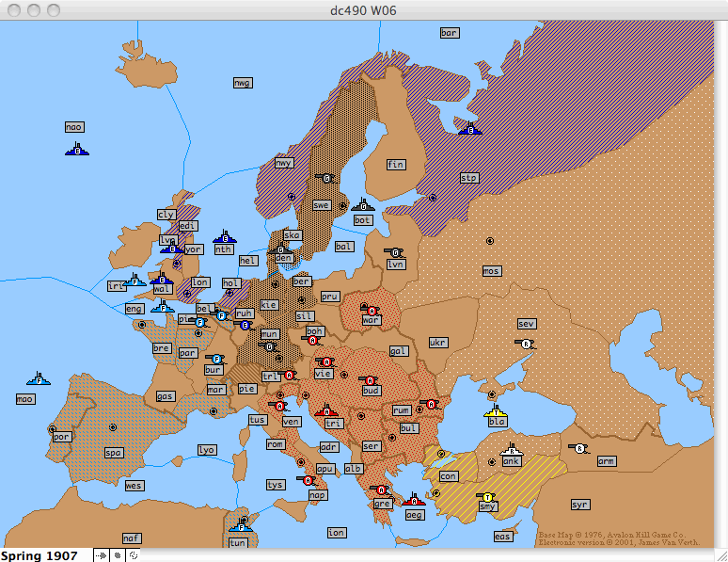Viewport: 728px width, 562px height.
Task: Click the "nwg" Norwegian Sea label
Action: click(243, 83)
